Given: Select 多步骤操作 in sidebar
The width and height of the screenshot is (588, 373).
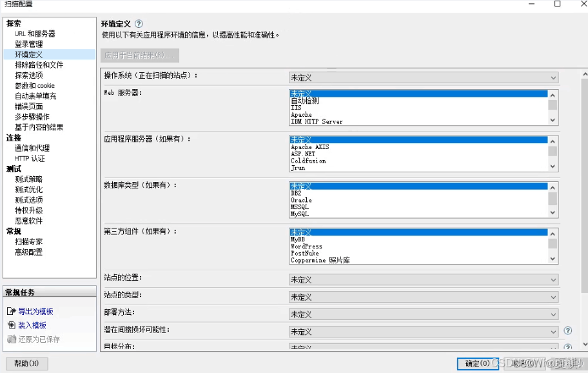Looking at the screenshot, I should (32, 117).
